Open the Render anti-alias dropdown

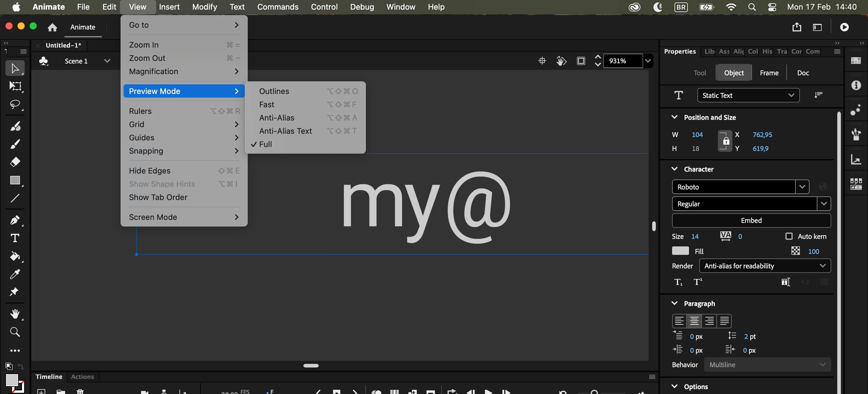pos(765,266)
